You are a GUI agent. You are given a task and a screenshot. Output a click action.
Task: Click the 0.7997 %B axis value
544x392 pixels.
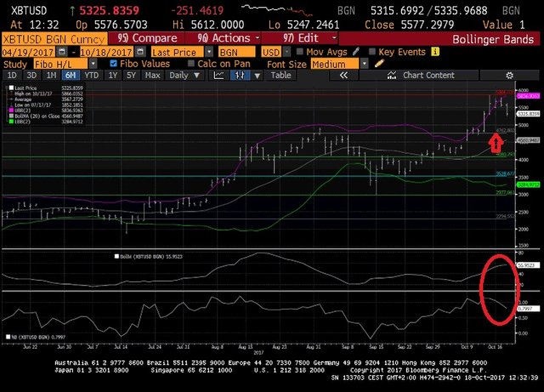click(x=529, y=309)
